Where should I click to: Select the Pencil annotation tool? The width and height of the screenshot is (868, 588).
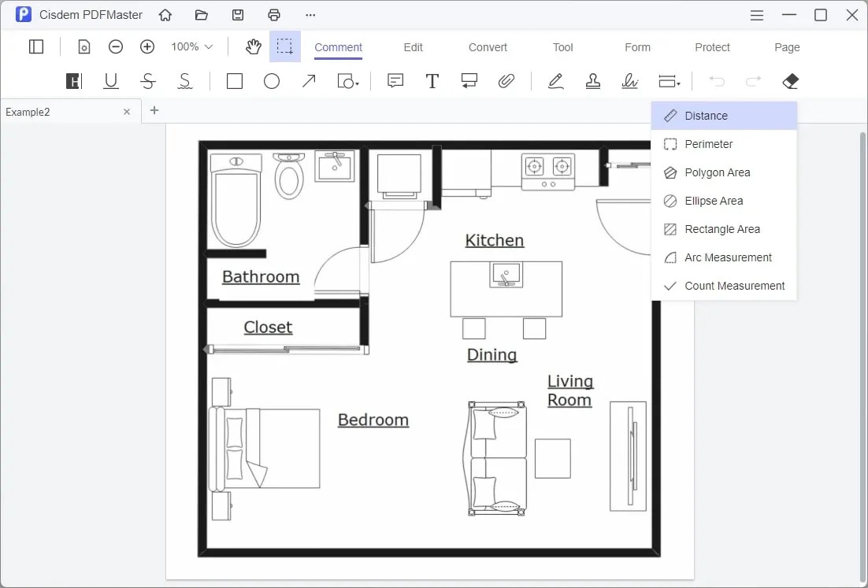pos(556,81)
